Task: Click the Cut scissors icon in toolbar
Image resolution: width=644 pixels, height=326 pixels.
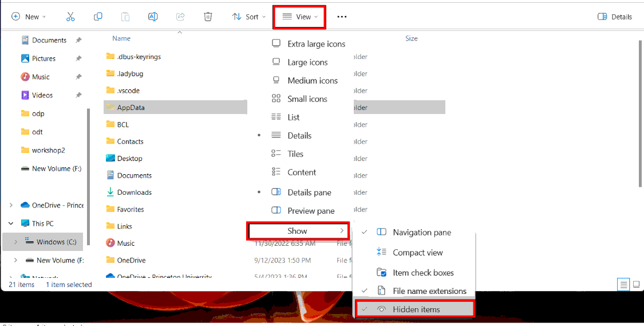Action: (x=70, y=17)
